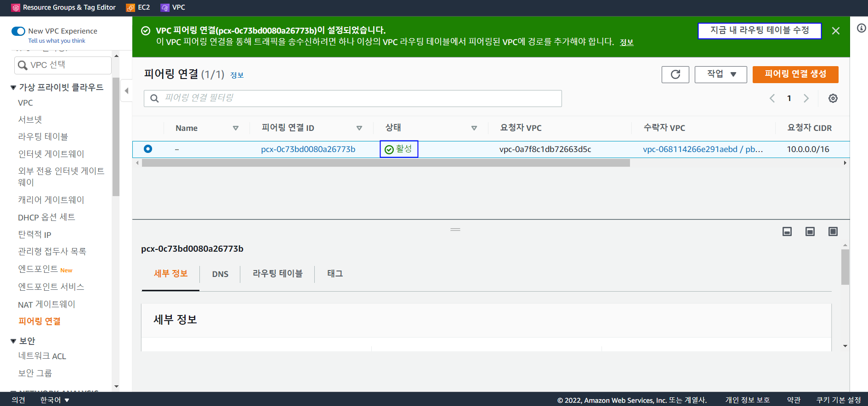Open 개인 정보 보호 footer link
Image resolution: width=868 pixels, height=406 pixels.
pyautogui.click(x=747, y=400)
